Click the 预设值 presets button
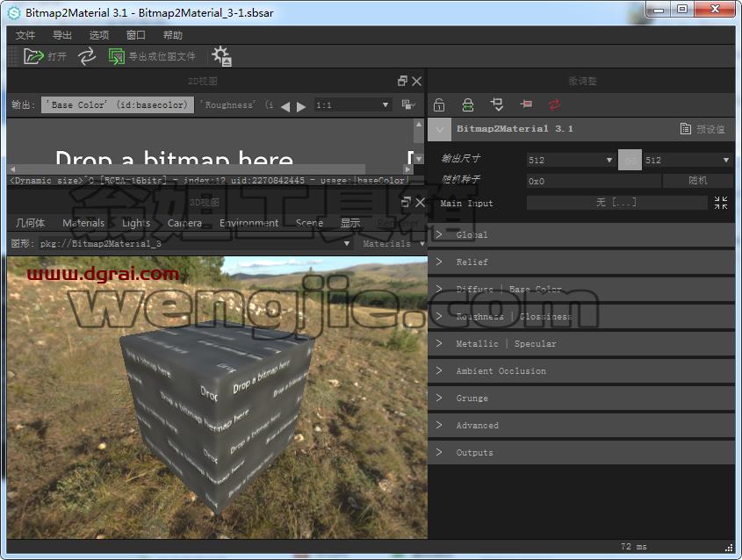This screenshot has width=742, height=560. [x=702, y=129]
